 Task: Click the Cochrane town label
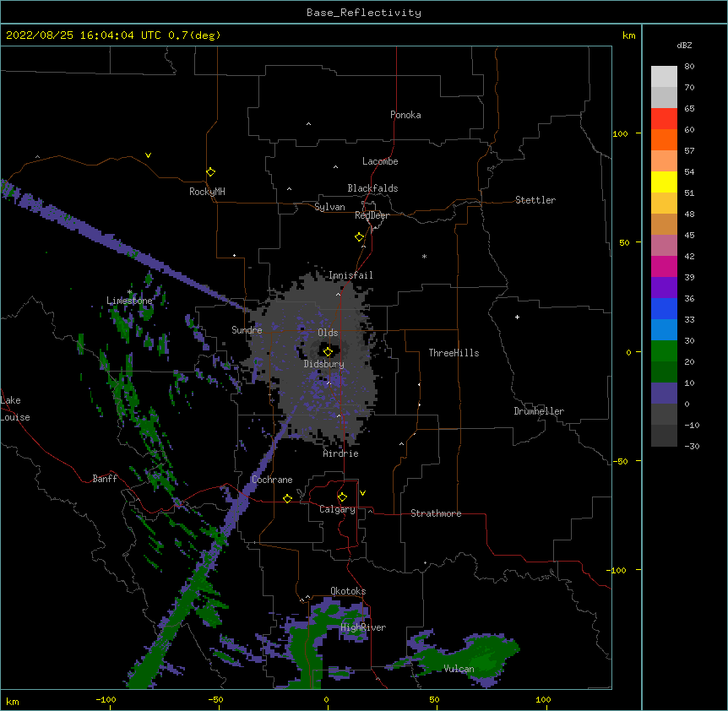tap(272, 480)
